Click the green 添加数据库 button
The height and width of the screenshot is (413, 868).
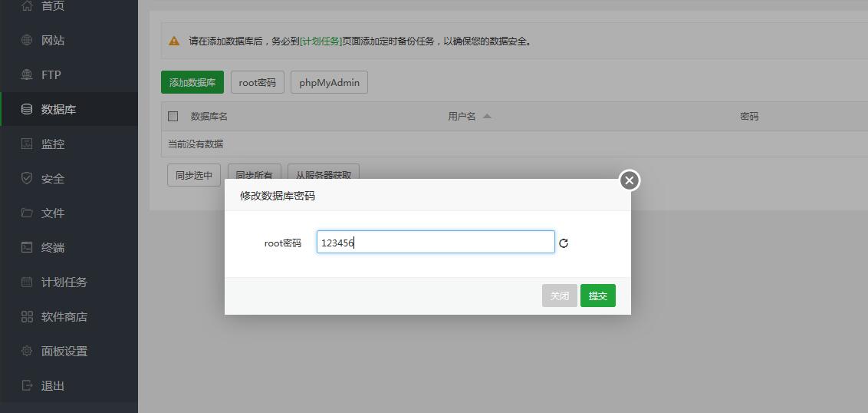click(192, 83)
